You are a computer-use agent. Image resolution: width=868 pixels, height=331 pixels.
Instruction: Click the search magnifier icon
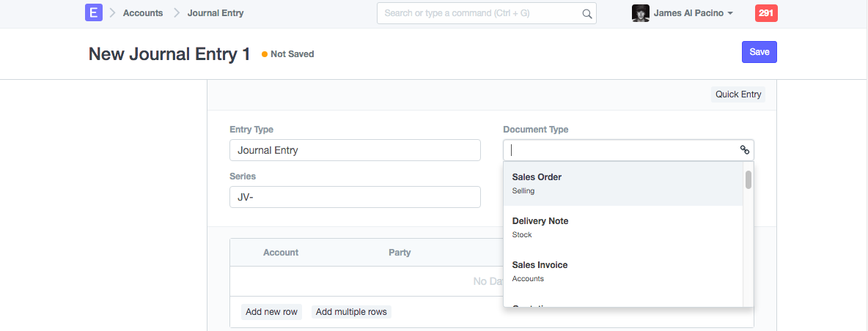pyautogui.click(x=586, y=13)
